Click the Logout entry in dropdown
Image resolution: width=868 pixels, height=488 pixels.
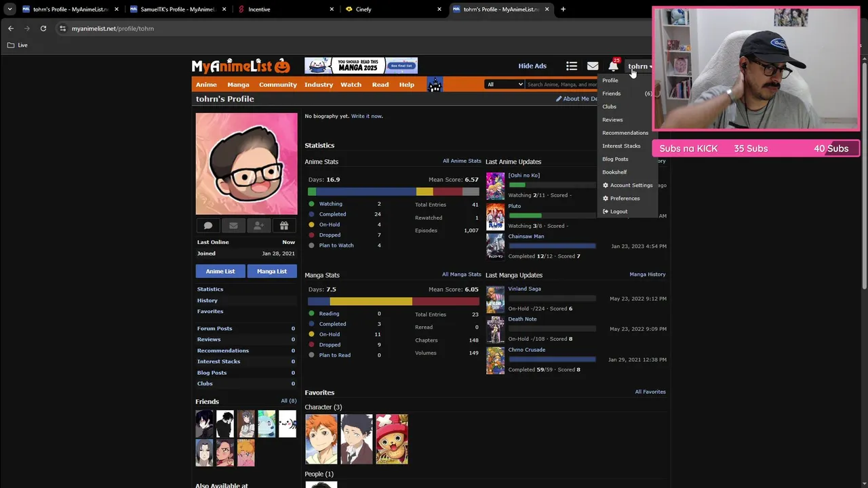pos(615,211)
